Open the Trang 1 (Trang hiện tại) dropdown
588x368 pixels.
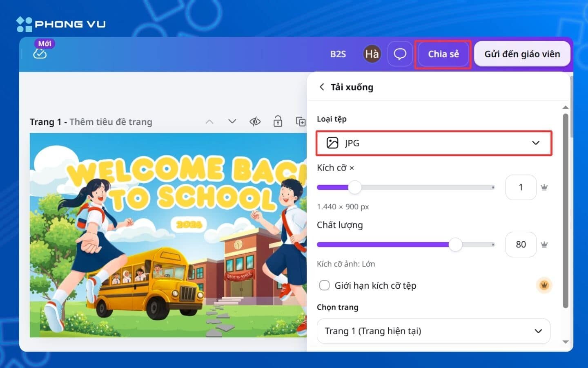[x=434, y=331]
